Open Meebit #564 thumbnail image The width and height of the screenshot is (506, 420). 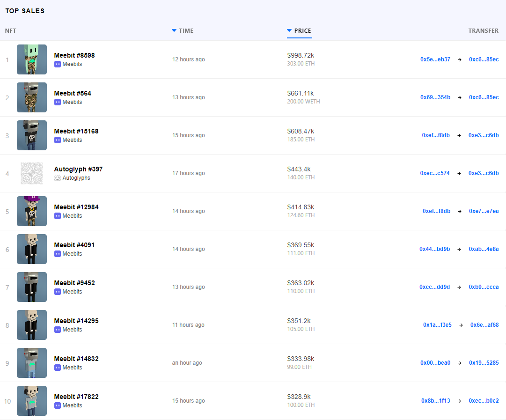[x=32, y=97]
